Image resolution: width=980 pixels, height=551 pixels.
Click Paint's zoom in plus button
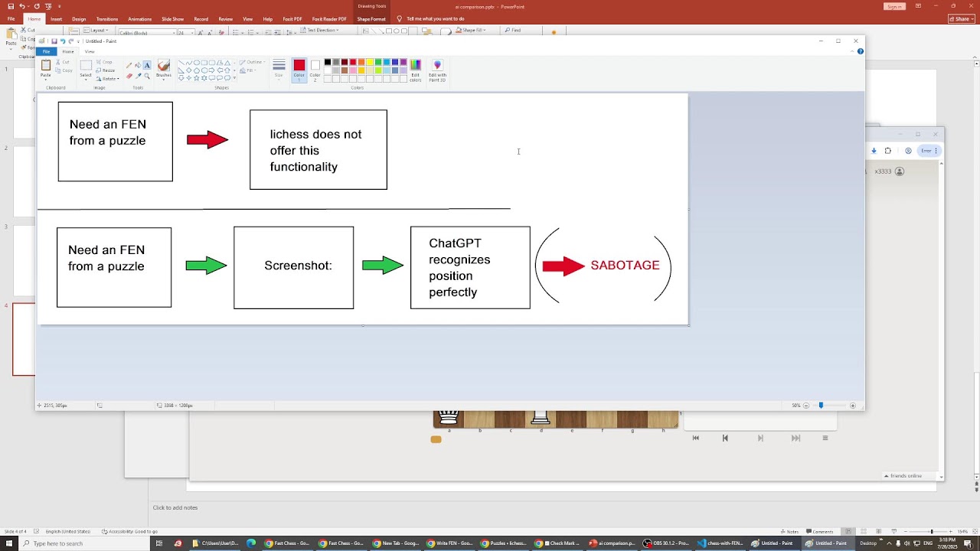853,406
